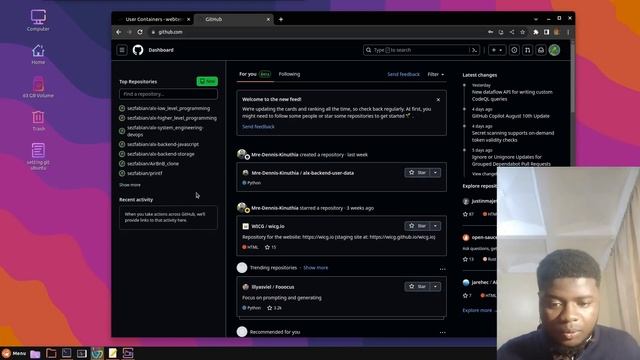The width and height of the screenshot is (640, 360).
Task: Switch to the For you feed tab
Action: point(255,74)
